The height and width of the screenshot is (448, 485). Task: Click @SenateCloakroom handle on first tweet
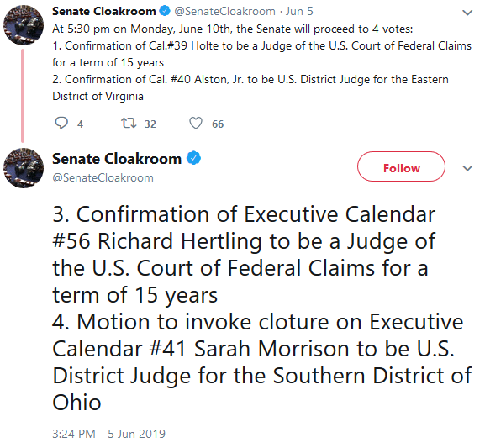225,12
